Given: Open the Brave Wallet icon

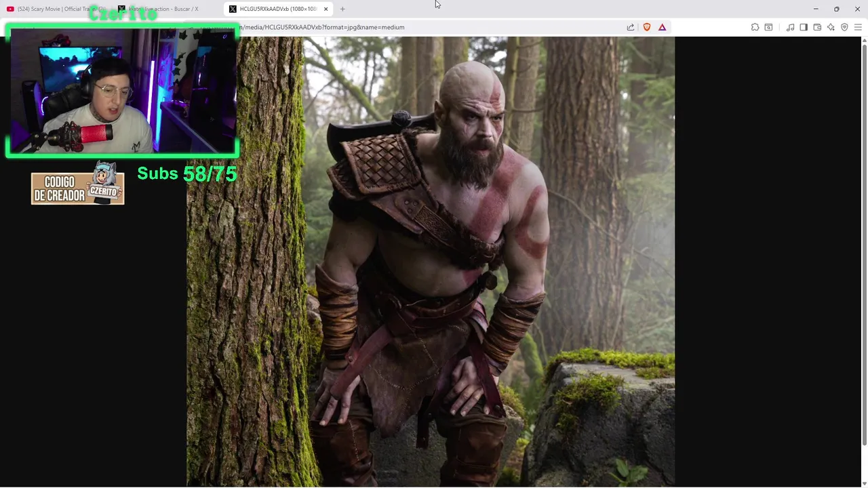Looking at the screenshot, I should 817,27.
